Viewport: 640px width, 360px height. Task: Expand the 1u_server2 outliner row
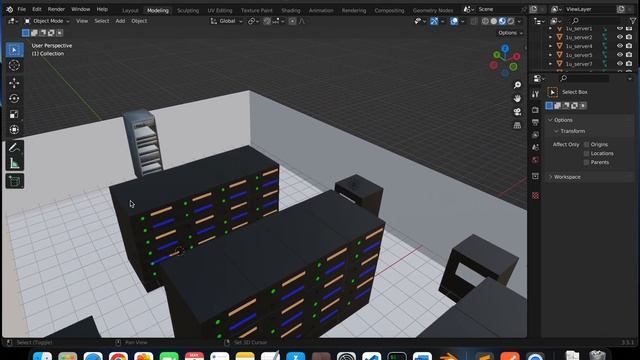tap(550, 37)
